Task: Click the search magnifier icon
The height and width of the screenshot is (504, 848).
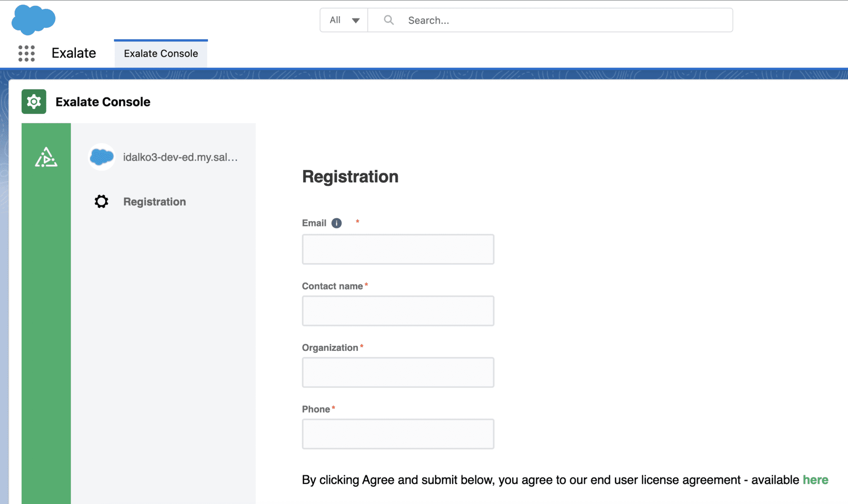Action: tap(388, 19)
